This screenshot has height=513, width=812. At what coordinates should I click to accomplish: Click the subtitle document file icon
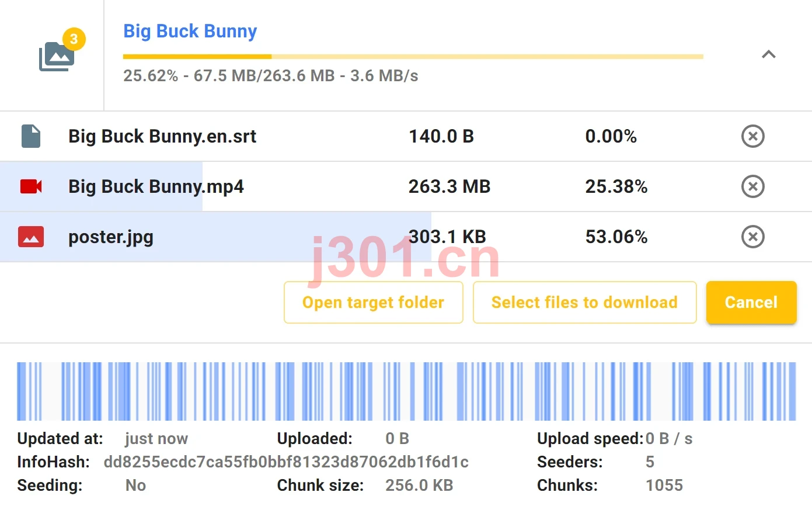(x=31, y=136)
